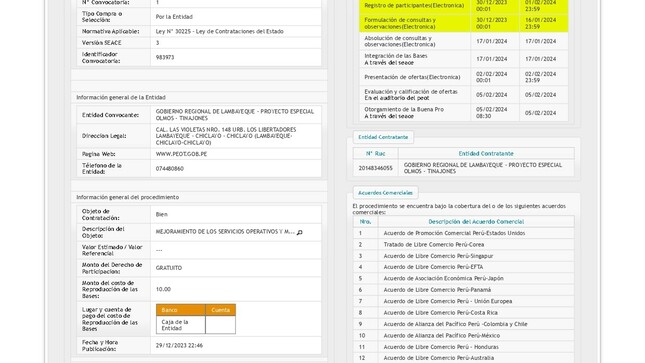Select the 'Por la Entidad' value

(x=174, y=17)
